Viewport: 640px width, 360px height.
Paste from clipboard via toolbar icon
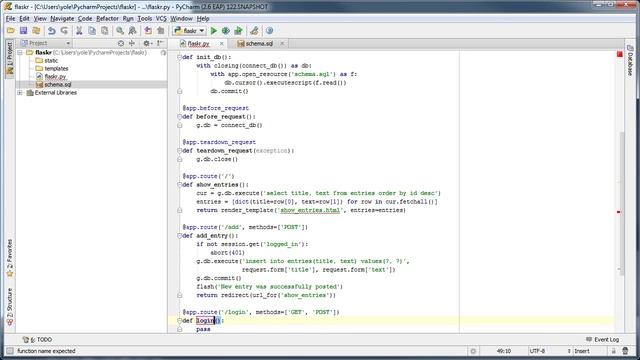[105, 31]
